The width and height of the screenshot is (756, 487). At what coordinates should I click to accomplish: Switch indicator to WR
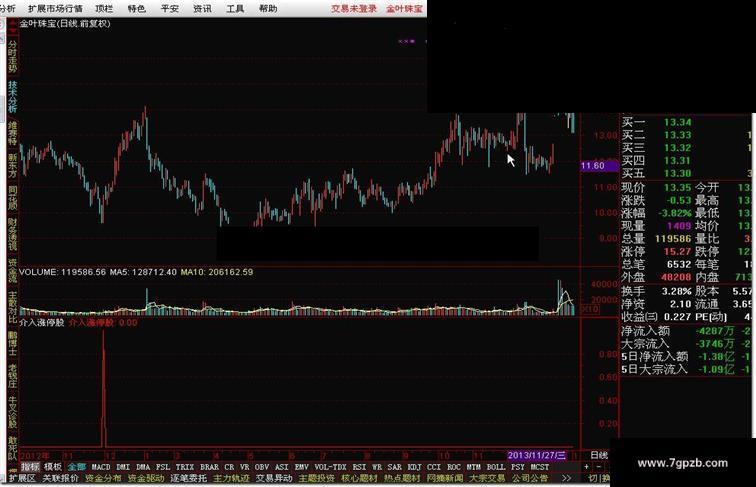377,467
